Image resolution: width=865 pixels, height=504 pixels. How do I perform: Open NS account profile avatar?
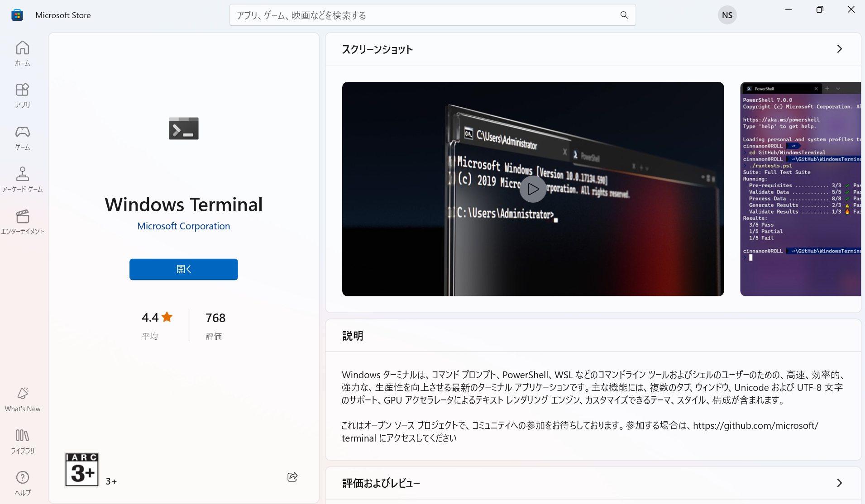727,15
